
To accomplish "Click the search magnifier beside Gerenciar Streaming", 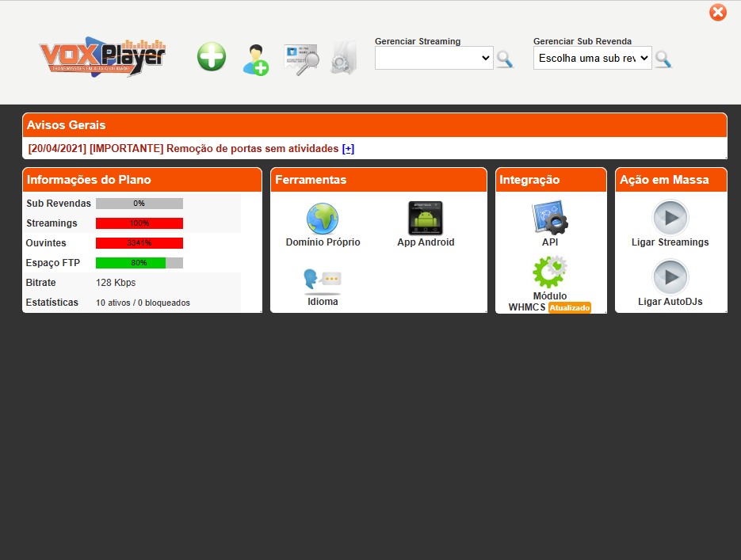I will (505, 59).
